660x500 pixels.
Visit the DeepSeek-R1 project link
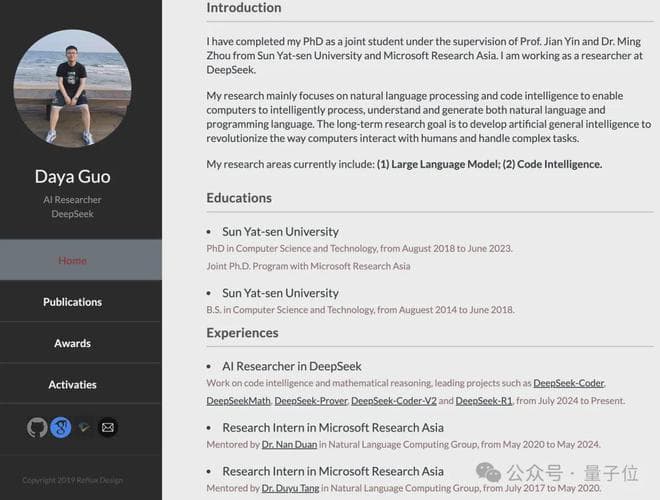click(x=484, y=400)
